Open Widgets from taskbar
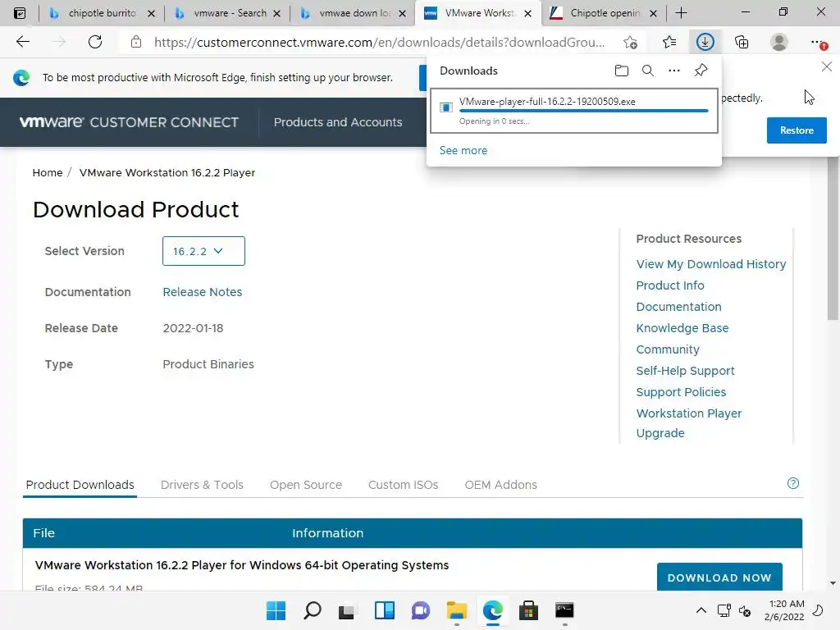 (x=384, y=610)
